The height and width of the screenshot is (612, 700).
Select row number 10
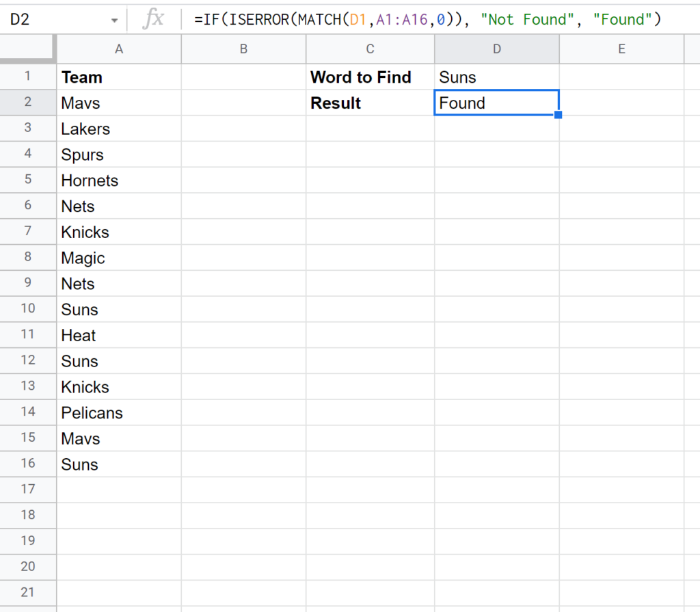[x=28, y=309]
